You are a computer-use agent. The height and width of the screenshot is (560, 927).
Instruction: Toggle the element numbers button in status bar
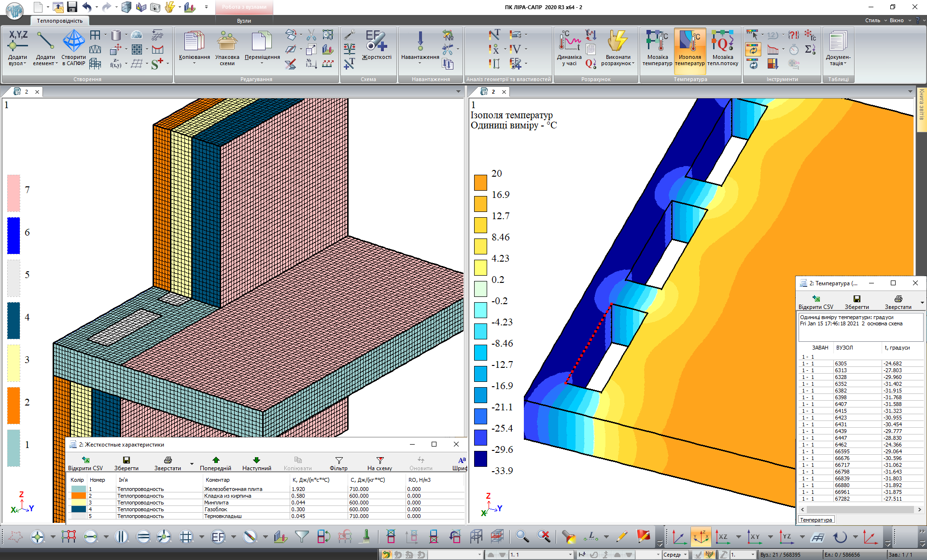coord(709,555)
